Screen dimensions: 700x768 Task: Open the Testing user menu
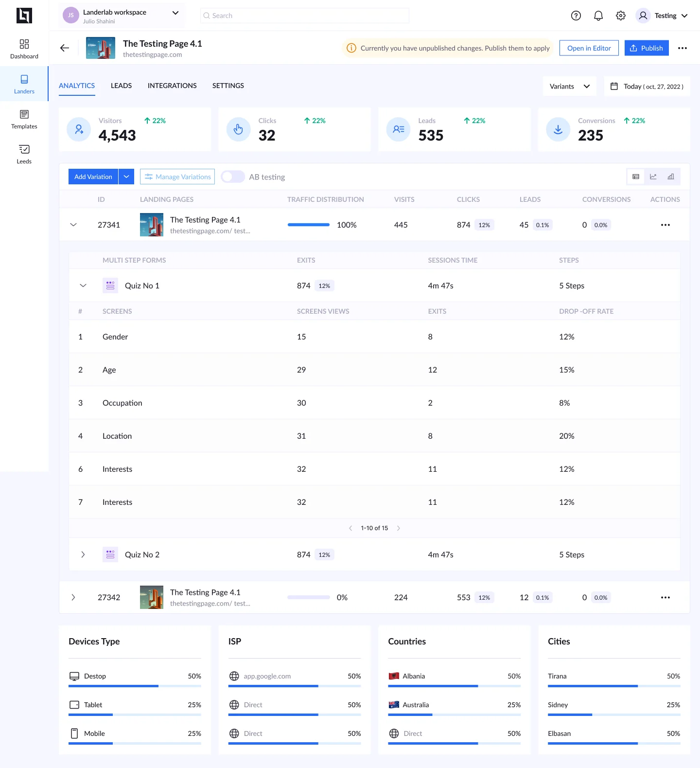click(662, 16)
